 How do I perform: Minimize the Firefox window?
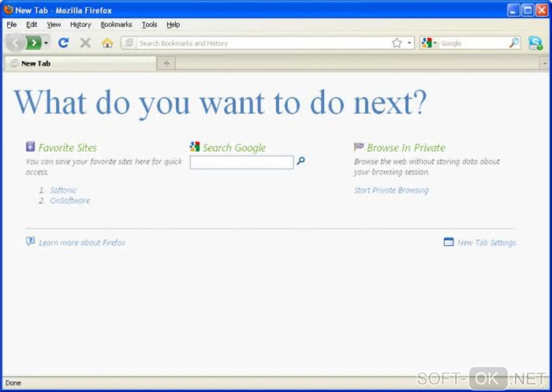pyautogui.click(x=513, y=10)
